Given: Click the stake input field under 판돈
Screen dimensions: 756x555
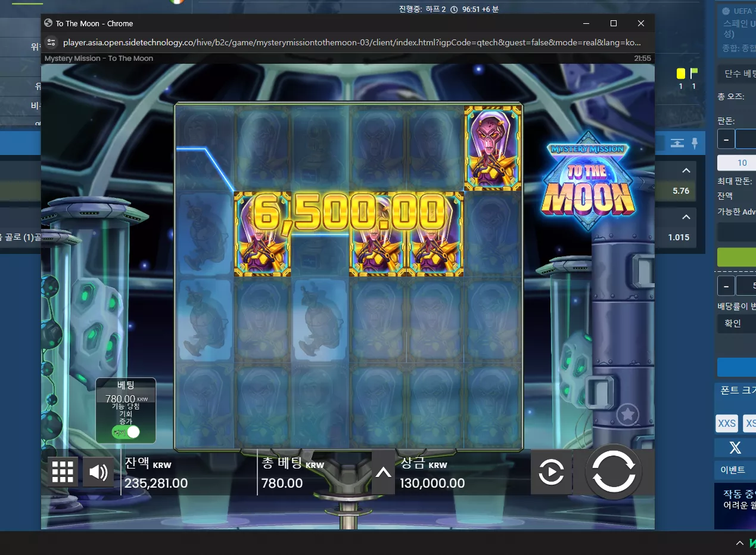Looking at the screenshot, I should point(745,139).
